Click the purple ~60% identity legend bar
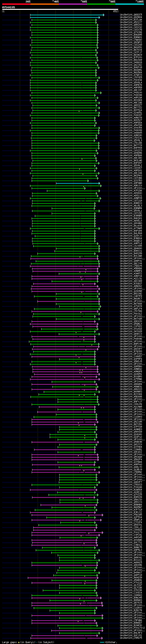Screen dimensions: 146x644 73,4
